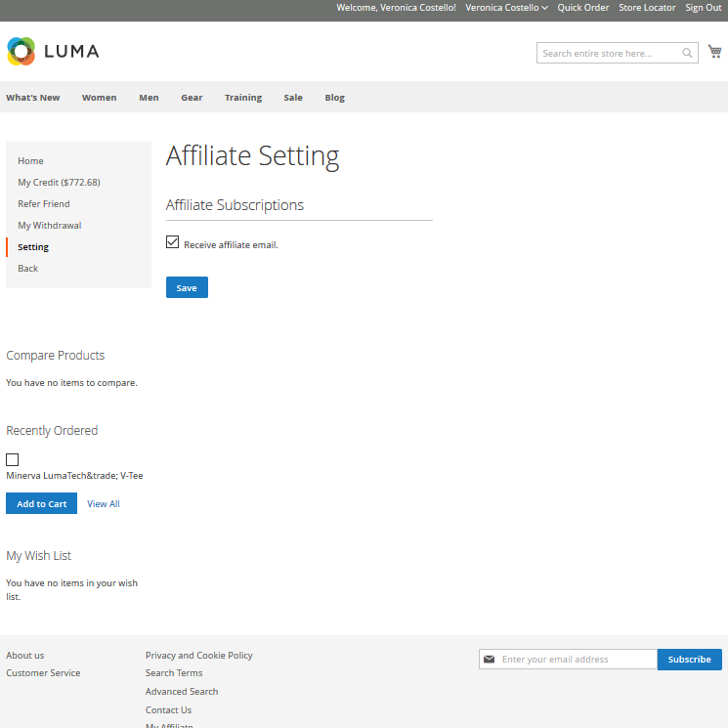Screen dimensions: 728x728
Task: Uncheck Receive affiliate email checkbox
Action: (x=173, y=242)
